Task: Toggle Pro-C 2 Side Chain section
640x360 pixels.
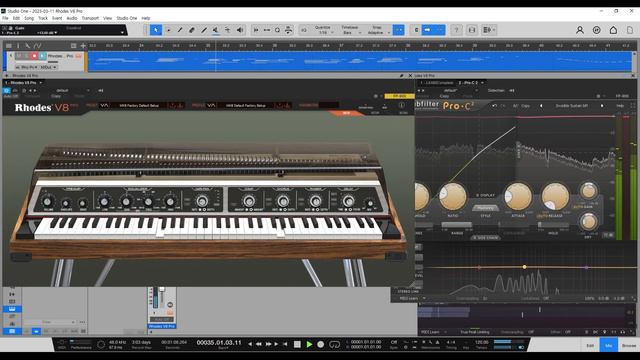Action: (x=485, y=237)
